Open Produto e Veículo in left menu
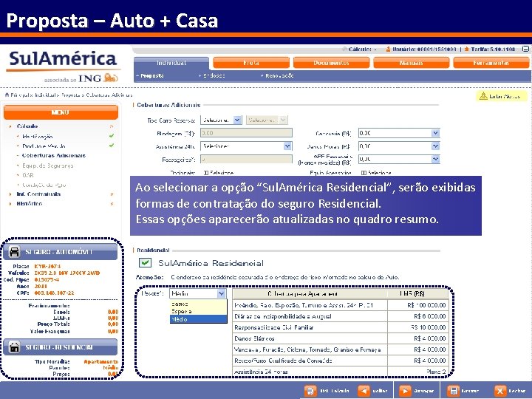Screen dimensions: 532x399 click(44, 146)
